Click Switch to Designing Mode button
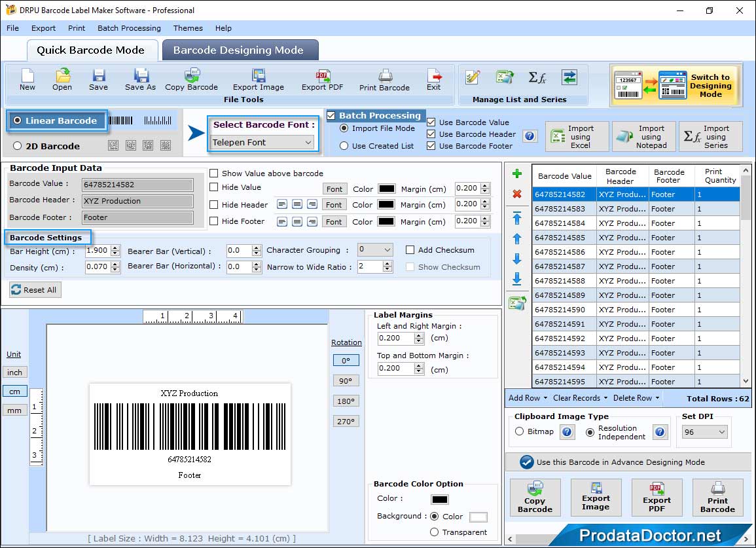 675,86
